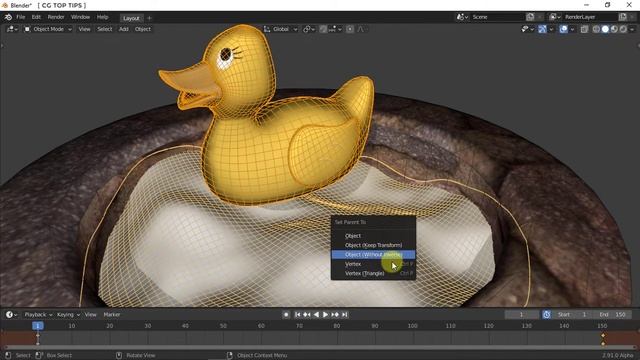Toggle the preview range clock icon
Viewport: 640px width, 360px height.
547,315
